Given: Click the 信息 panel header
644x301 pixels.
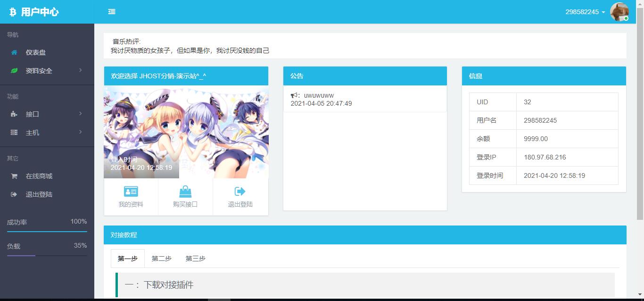Looking at the screenshot, I should click(544, 76).
